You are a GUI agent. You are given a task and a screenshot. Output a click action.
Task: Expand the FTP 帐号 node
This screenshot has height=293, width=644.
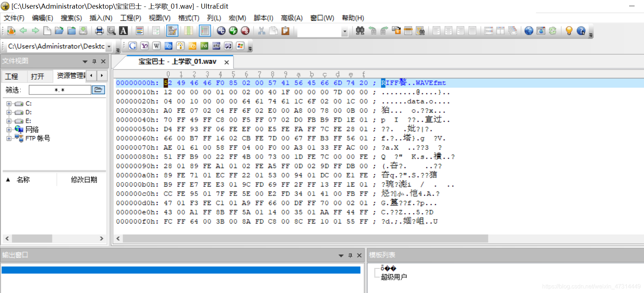(9, 138)
